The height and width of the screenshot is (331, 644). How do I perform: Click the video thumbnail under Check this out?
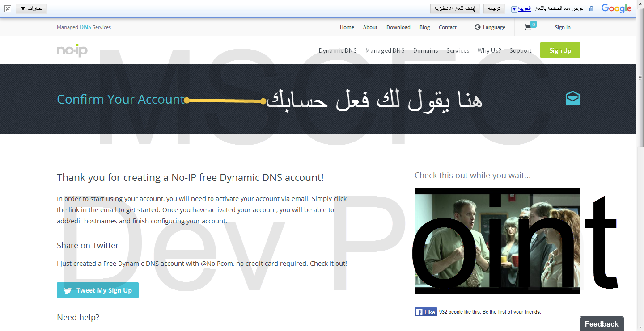click(497, 240)
